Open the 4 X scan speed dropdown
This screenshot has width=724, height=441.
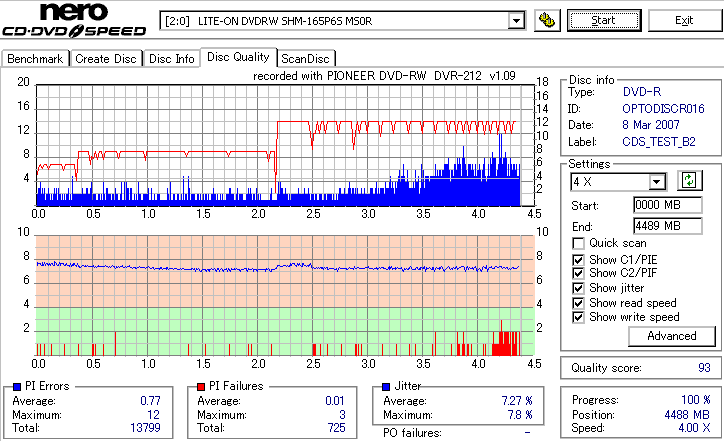657,182
